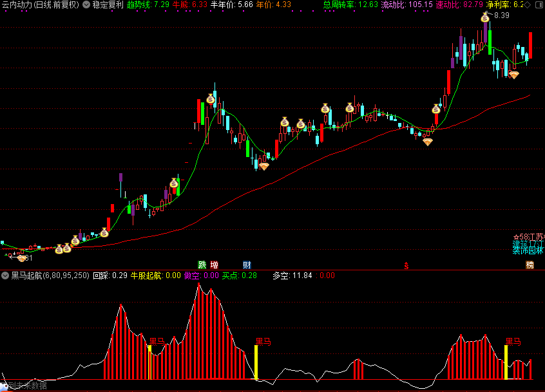Click the diamond icon below the mid-chart pullback low
The height and width of the screenshot is (392, 545).
click(x=264, y=167)
